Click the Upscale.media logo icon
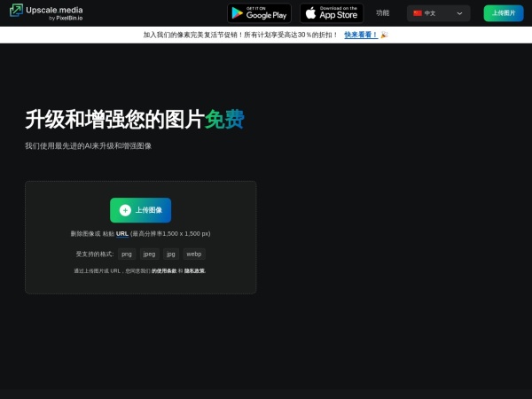The width and height of the screenshot is (532, 399). coord(16,12)
